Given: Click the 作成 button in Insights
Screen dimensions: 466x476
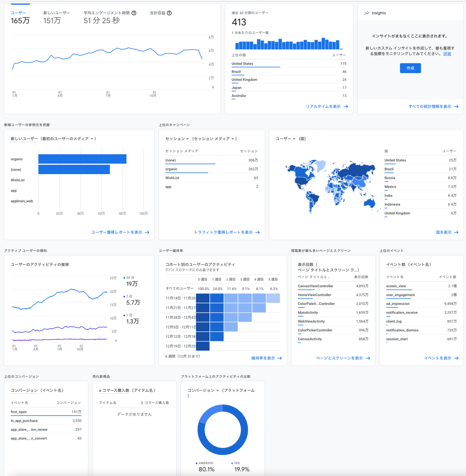Looking at the screenshot, I should (x=410, y=68).
